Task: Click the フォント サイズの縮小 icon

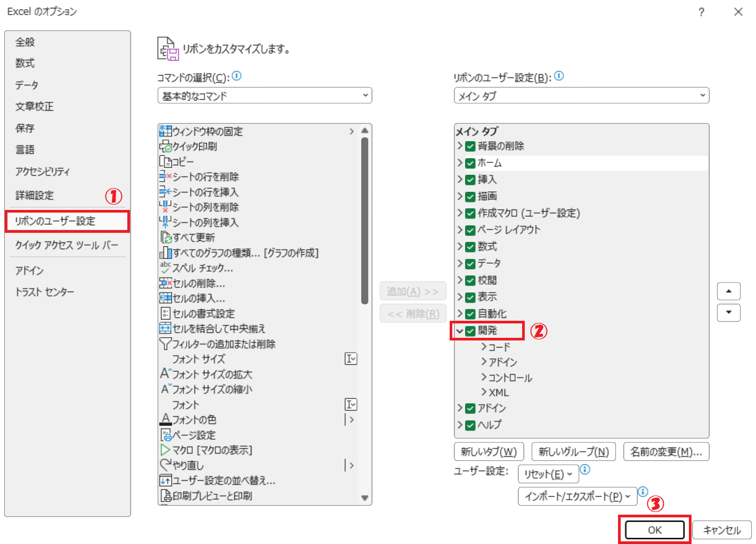Action: point(166,389)
